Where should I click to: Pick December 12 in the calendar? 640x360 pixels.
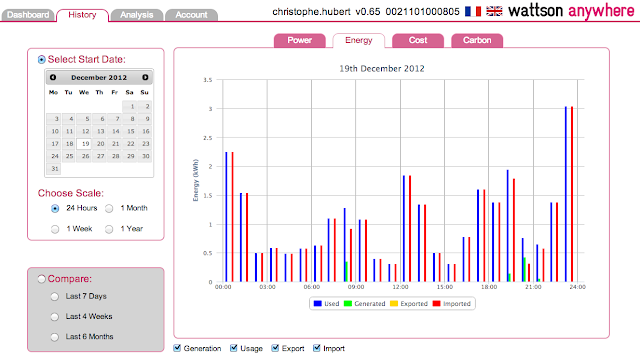(x=84, y=131)
